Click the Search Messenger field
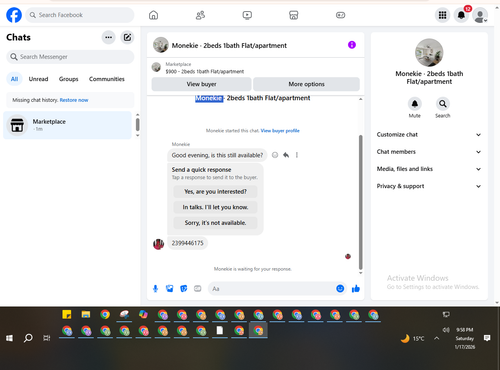 pos(70,57)
